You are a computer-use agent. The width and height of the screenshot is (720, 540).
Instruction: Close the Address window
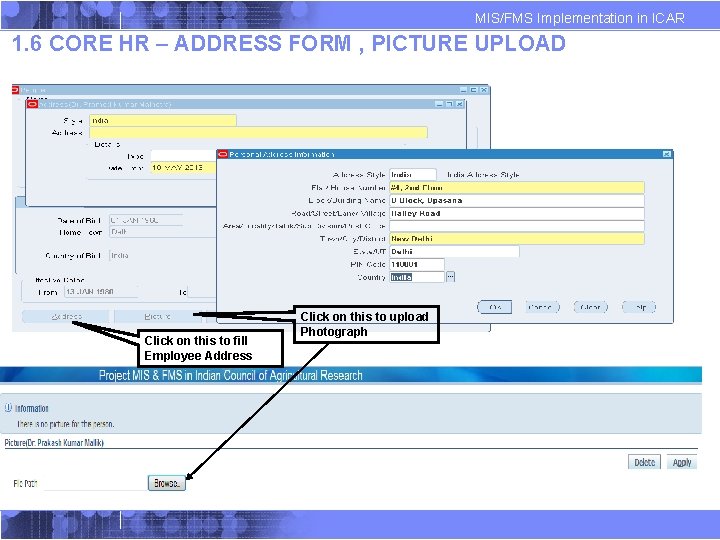pos(460,105)
